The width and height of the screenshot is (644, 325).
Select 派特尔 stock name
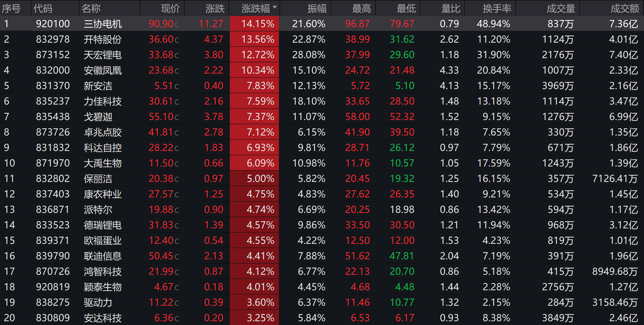(x=98, y=209)
